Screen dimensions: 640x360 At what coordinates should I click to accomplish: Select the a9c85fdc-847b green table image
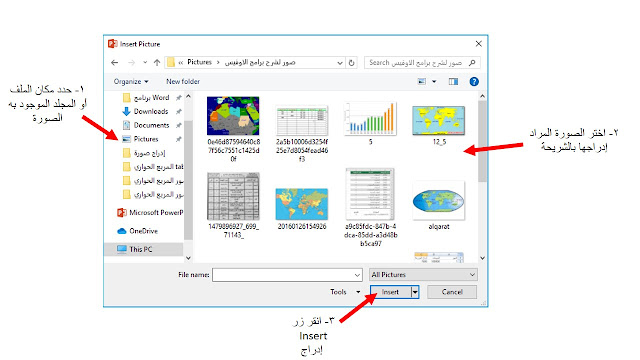coord(370,194)
